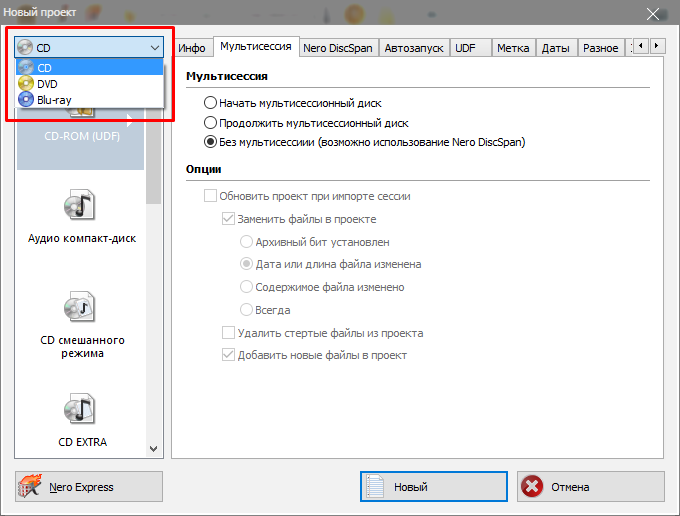This screenshot has width=680, height=516.
Task: Close the Новый проект dialog
Action: coord(653,13)
